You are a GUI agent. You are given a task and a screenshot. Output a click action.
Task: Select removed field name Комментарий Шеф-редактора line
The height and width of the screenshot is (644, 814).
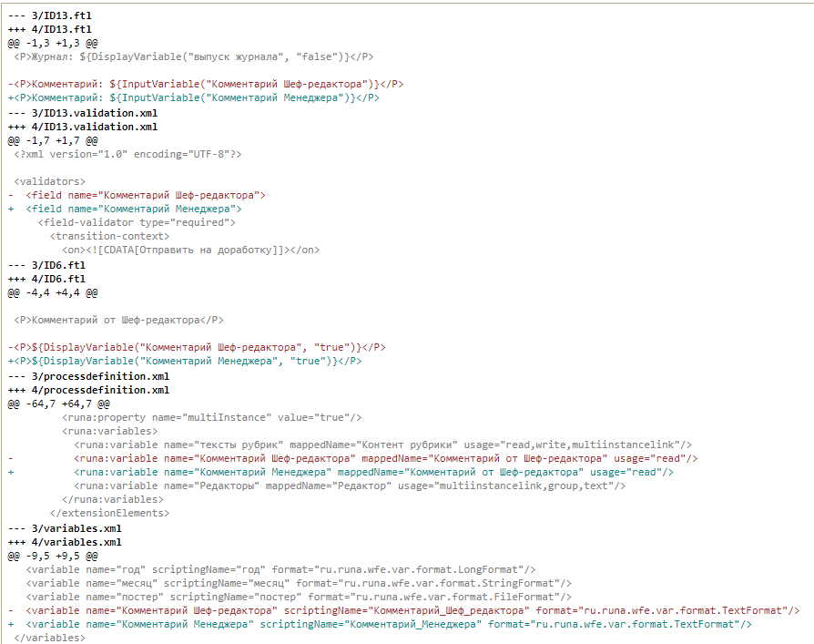[137, 195]
